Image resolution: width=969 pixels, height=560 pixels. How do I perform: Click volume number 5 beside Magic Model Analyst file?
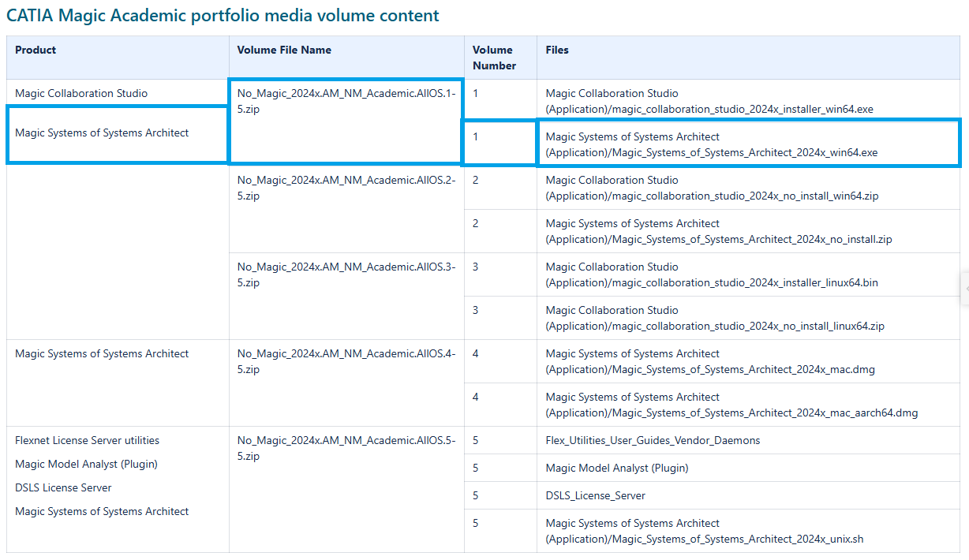[x=476, y=468]
